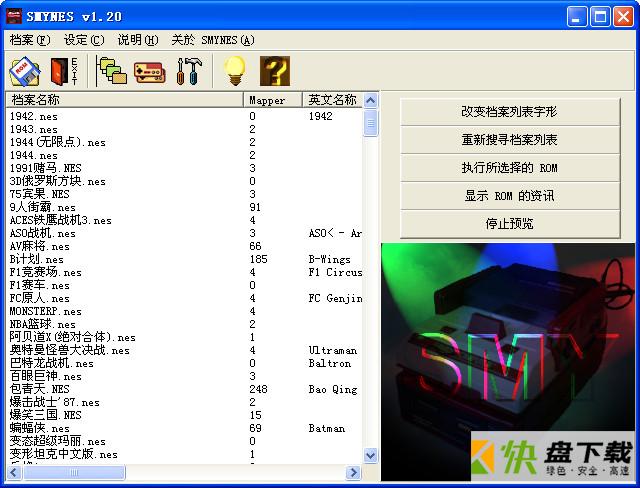This screenshot has height=488, width=640.
Task: Click the B-Wings English name cell
Action: pos(330,260)
